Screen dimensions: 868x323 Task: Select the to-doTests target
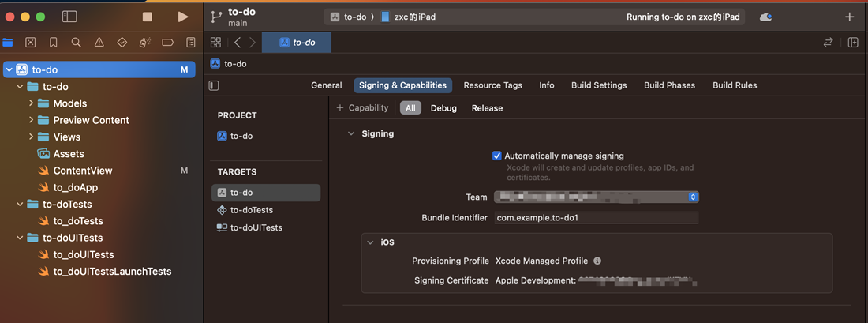(251, 210)
